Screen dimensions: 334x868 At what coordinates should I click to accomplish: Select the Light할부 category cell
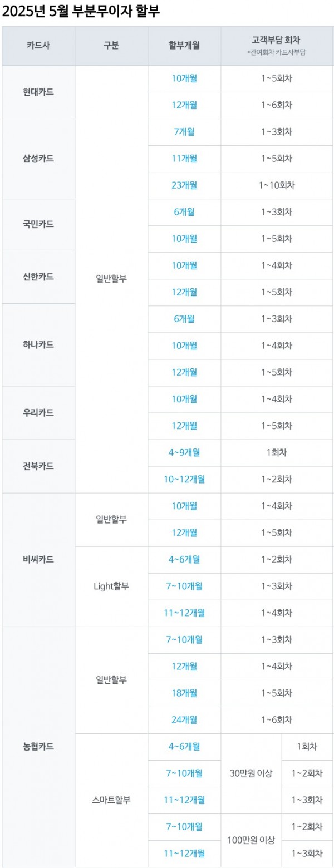[111, 586]
